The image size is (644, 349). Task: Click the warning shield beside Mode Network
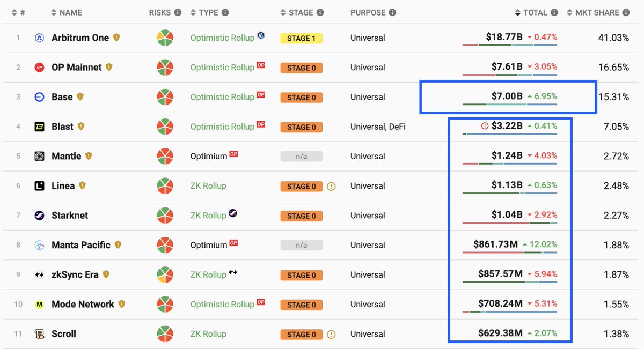(122, 304)
